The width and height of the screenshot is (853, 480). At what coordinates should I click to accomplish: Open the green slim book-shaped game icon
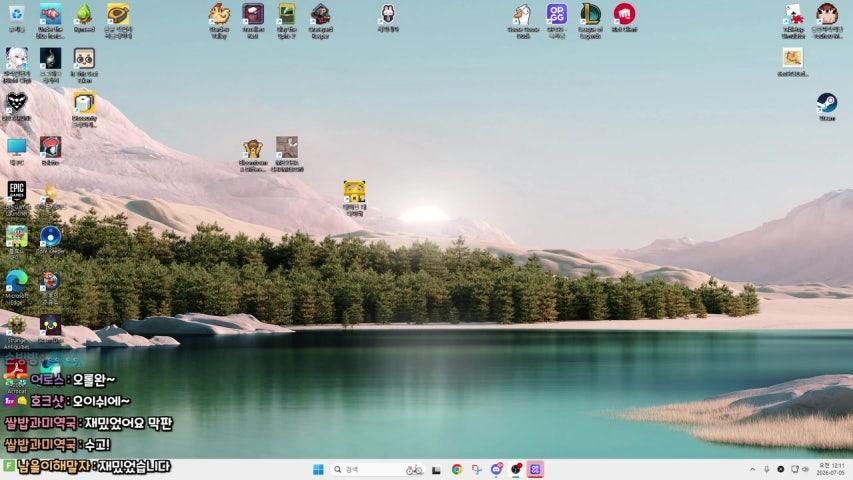[x=287, y=15]
